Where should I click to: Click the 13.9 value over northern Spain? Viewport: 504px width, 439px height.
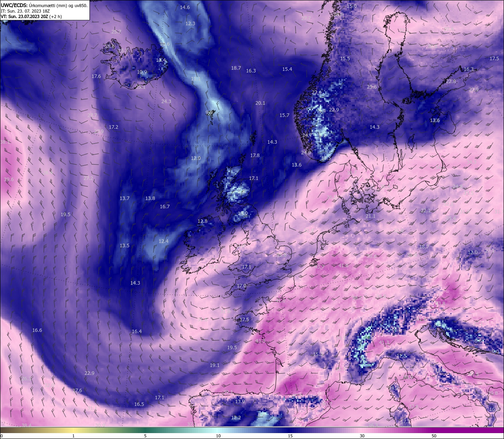pyautogui.click(x=240, y=402)
